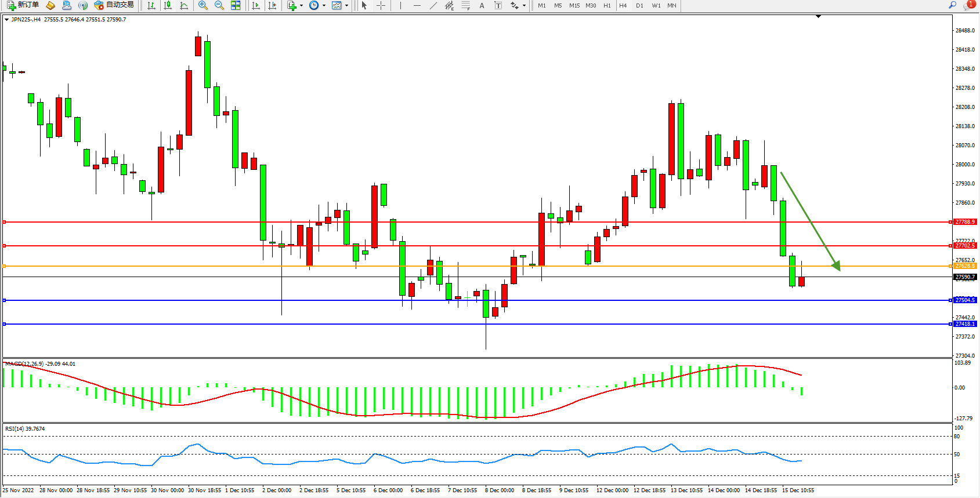Switch chart to bar chart mode

151,5
